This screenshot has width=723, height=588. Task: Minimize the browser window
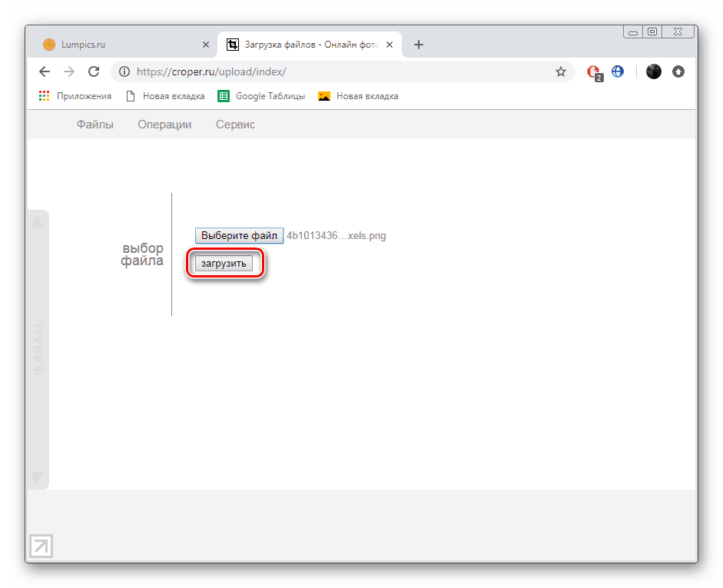point(633,32)
